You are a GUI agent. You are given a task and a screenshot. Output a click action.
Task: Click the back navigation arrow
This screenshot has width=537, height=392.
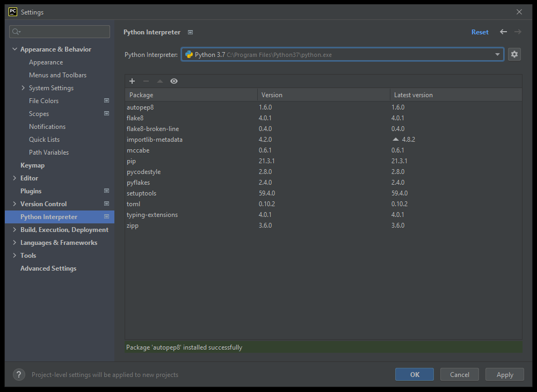click(x=503, y=32)
